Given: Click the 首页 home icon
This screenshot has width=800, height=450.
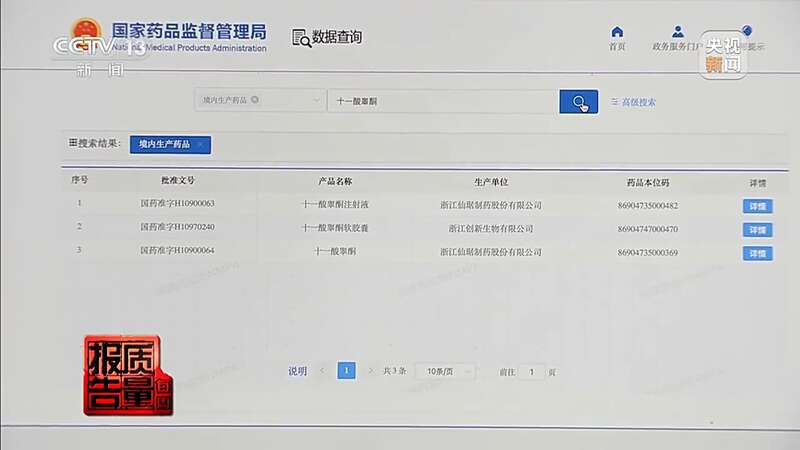Looking at the screenshot, I should point(617,32).
